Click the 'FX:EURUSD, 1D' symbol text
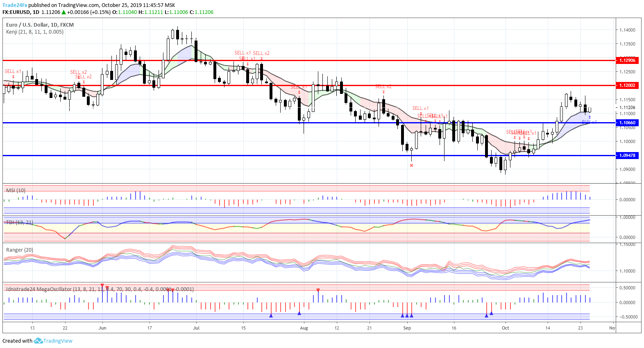 (21, 12)
